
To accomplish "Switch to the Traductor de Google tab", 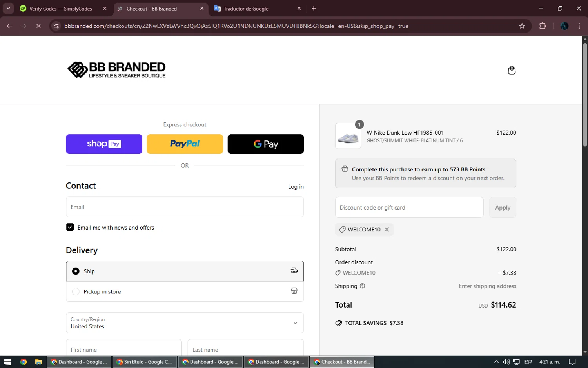I will click(x=258, y=8).
